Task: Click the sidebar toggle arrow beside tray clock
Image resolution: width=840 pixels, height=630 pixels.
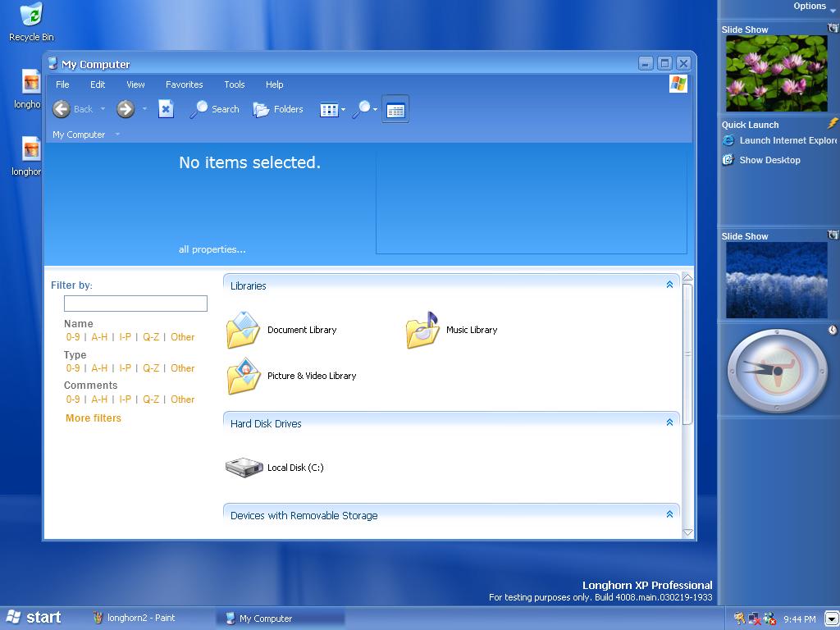Action: 830,619
